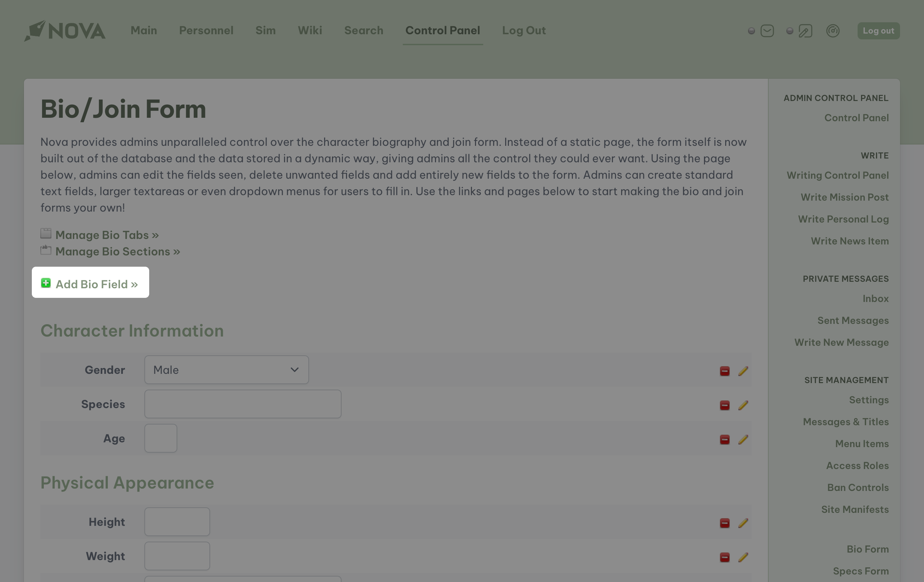Click the green plus Add Bio Field icon
The image size is (924, 582).
tap(46, 283)
